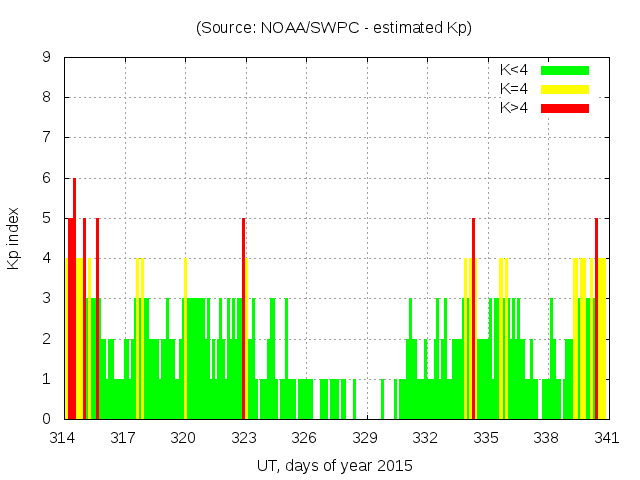Click the x-axis tick label 341
640x480 pixels.
pos(606,437)
